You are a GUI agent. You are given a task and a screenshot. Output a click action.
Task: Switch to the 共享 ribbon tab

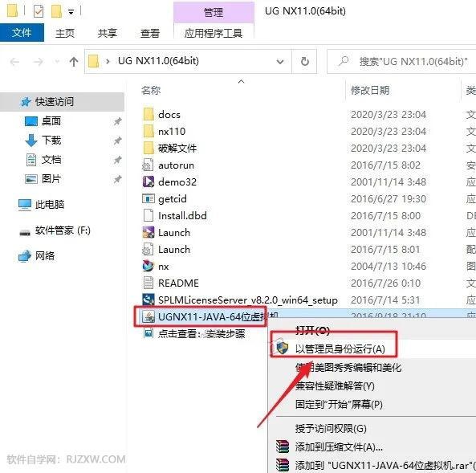108,33
